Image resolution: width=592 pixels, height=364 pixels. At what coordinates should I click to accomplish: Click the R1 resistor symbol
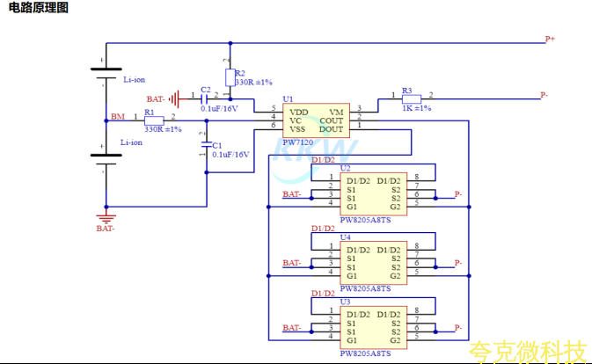154,120
